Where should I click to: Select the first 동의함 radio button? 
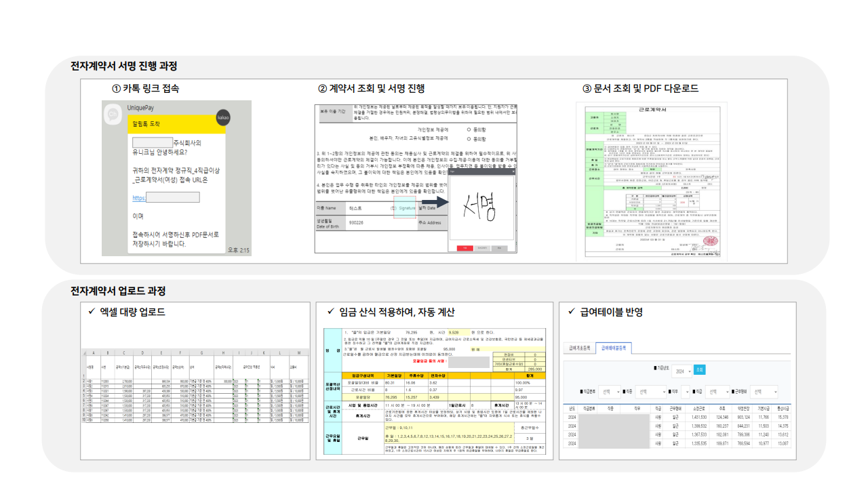pos(469,128)
